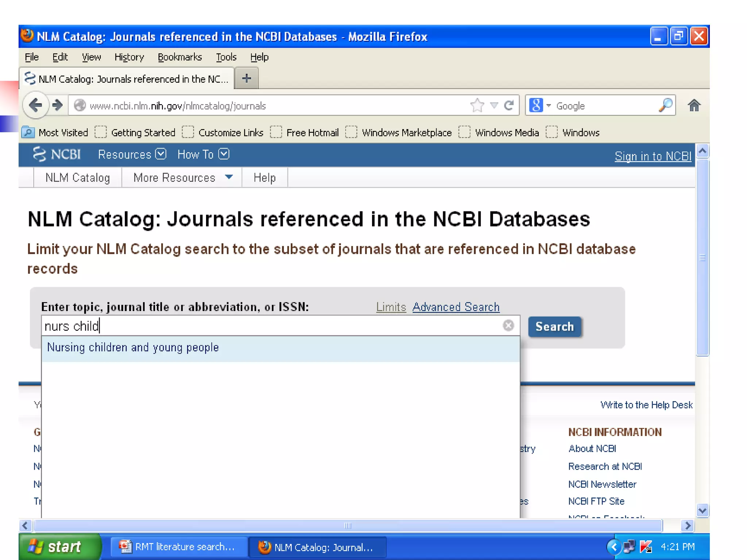
Task: Expand the How To dropdown menu
Action: [x=203, y=154]
